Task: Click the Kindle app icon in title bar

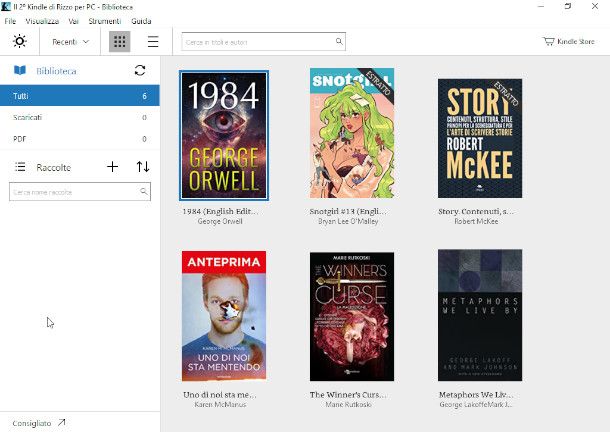Action: [6, 6]
